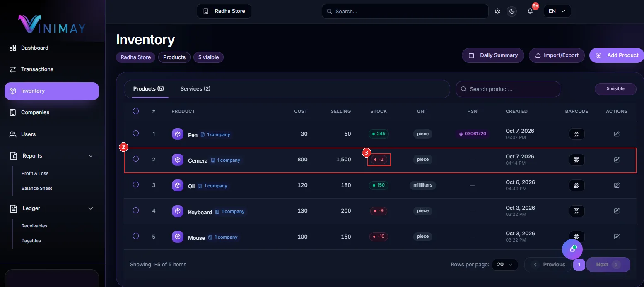This screenshot has width=644, height=287.
Task: Select the Keyboard row checkbox
Action: (x=136, y=210)
